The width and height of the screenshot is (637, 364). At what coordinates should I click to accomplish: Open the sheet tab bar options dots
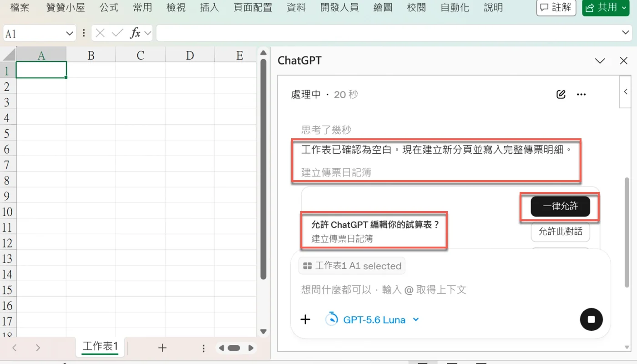pyautogui.click(x=203, y=348)
